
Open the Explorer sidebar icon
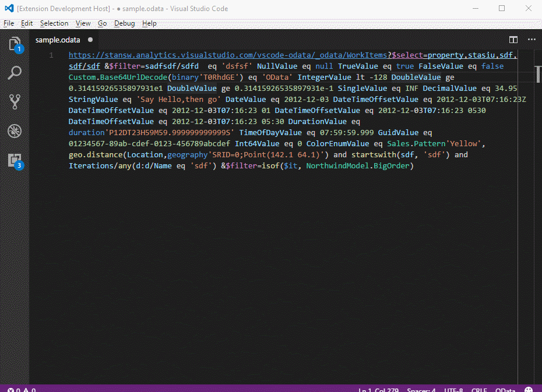tap(14, 43)
